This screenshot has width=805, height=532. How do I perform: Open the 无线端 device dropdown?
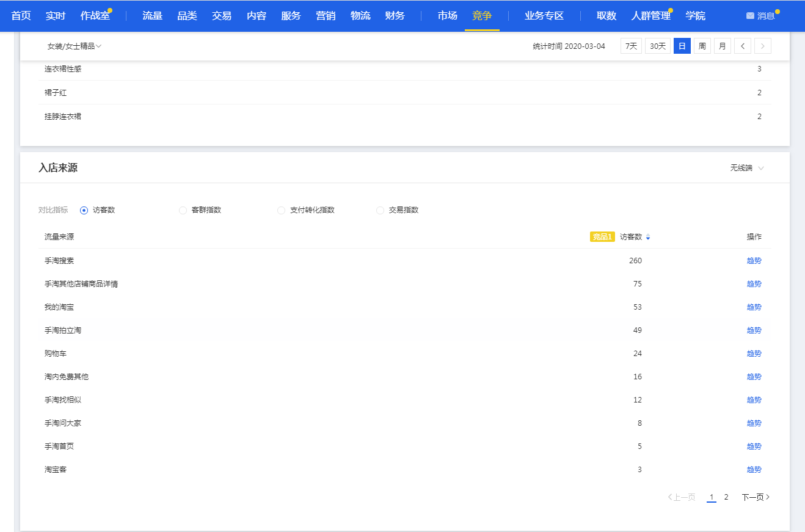point(747,168)
